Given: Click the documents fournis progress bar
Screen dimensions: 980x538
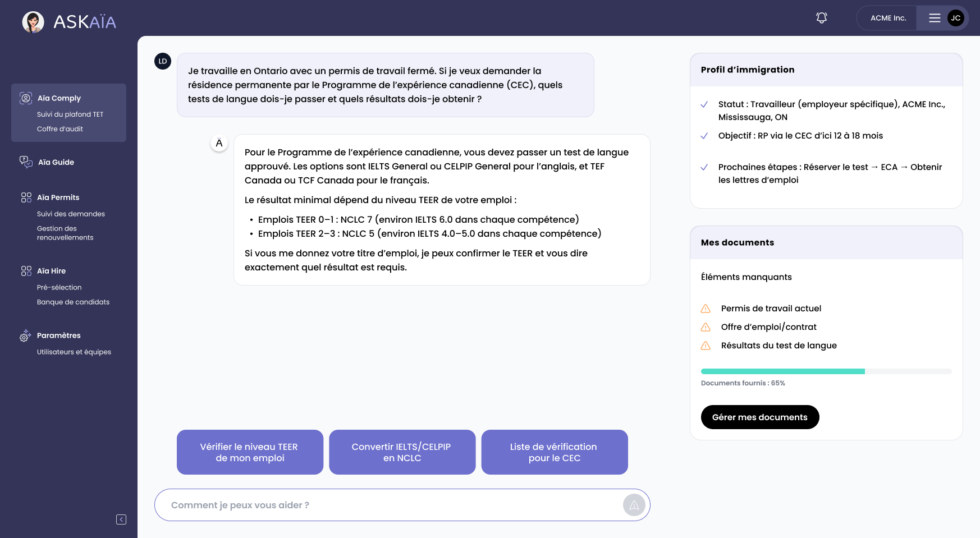Looking at the screenshot, I should point(826,371).
